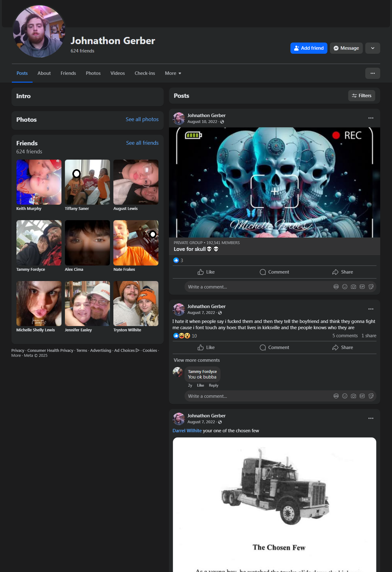The image size is (392, 572).
Task: Attach photo in Kirksville post comment box
Action: (x=353, y=396)
